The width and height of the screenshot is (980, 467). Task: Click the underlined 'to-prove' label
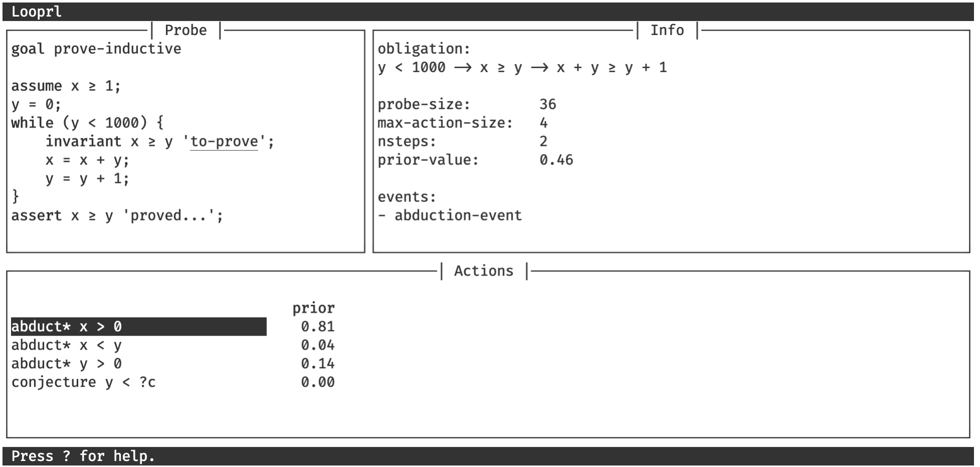(x=224, y=142)
